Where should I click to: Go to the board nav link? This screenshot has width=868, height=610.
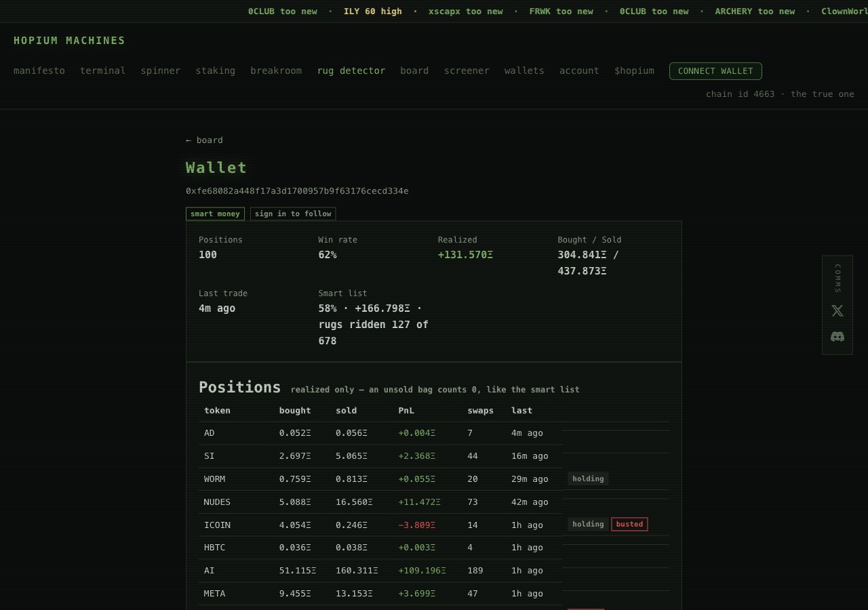coord(414,70)
